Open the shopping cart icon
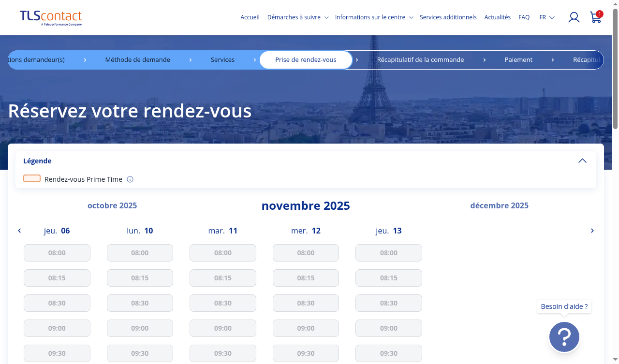 click(596, 17)
